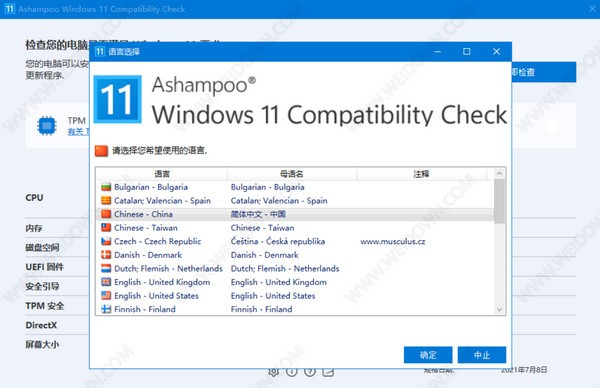This screenshot has height=388, width=600.
Task: Click the United Kingdom flag icon
Action: 106,282
